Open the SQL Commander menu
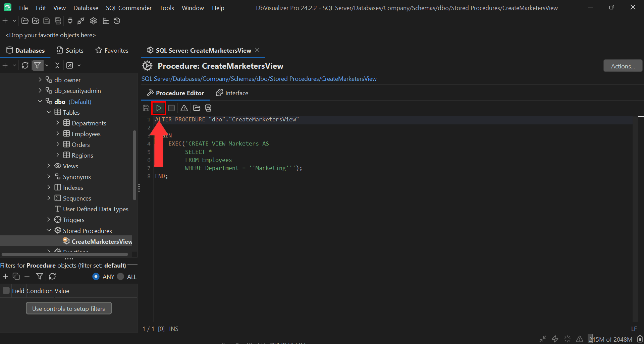This screenshot has height=344, width=644. [x=128, y=8]
